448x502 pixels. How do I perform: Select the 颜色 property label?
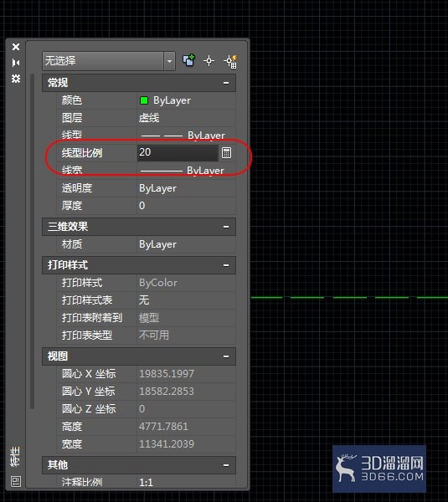click(x=72, y=100)
